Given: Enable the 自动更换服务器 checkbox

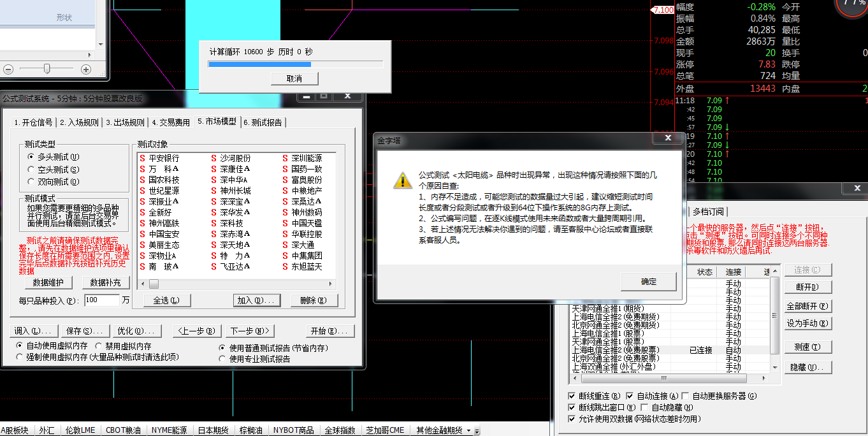Looking at the screenshot, I should tap(685, 396).
